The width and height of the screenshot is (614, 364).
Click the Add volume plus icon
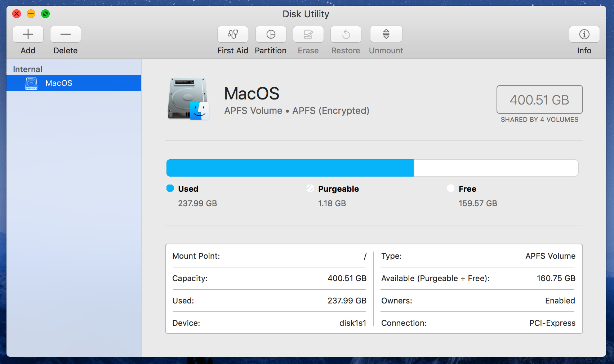point(28,34)
